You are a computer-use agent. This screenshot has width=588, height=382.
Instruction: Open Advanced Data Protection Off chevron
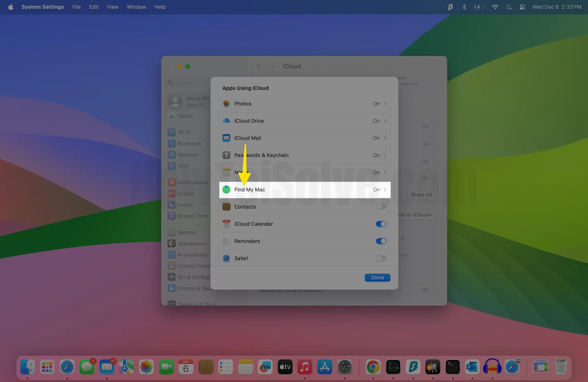[x=434, y=290]
